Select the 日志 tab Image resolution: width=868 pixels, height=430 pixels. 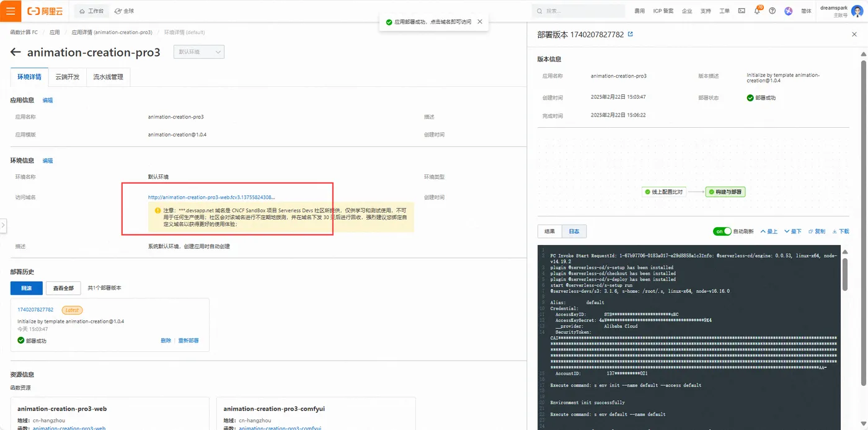(574, 231)
